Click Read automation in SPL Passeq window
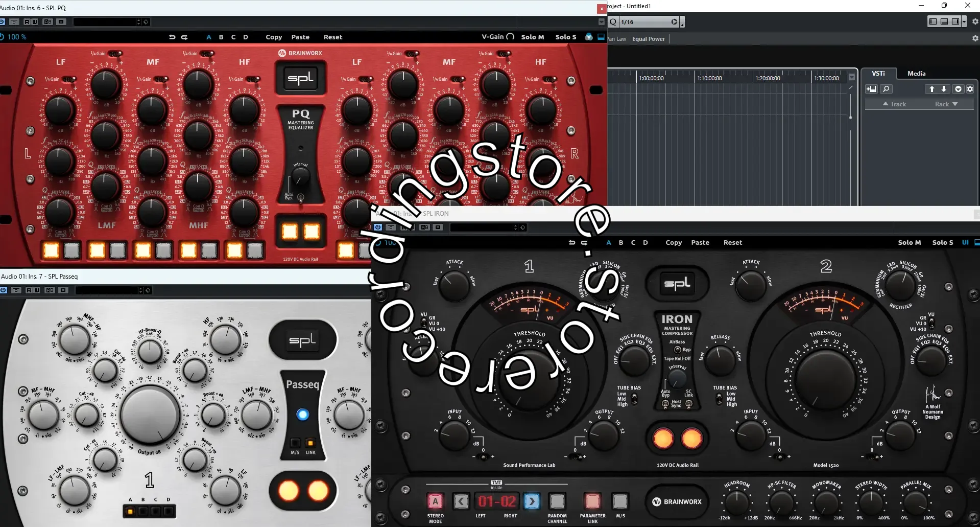 pyautogui.click(x=30, y=290)
